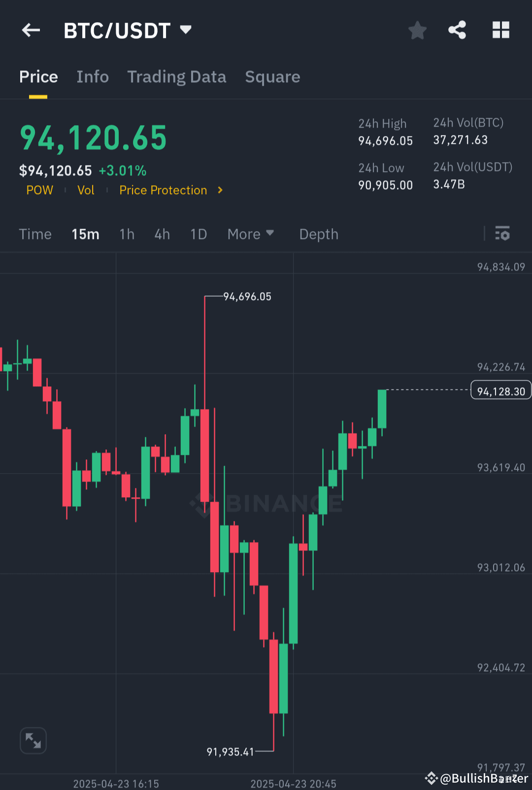Switch chart to Depth view

318,234
